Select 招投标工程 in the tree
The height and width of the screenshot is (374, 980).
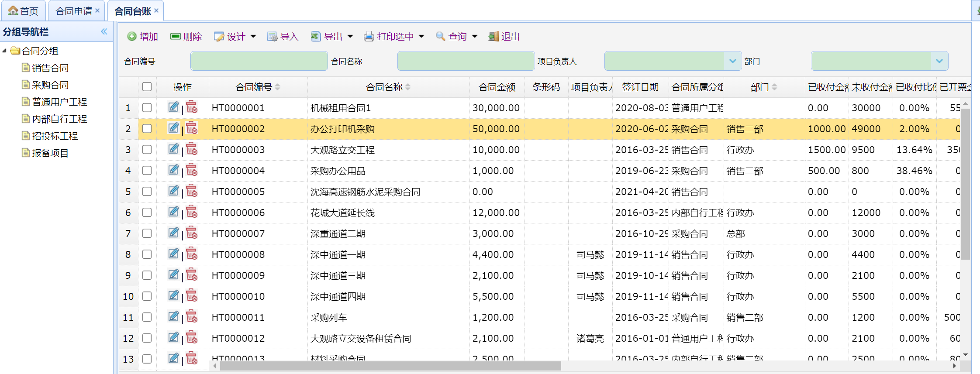[55, 136]
